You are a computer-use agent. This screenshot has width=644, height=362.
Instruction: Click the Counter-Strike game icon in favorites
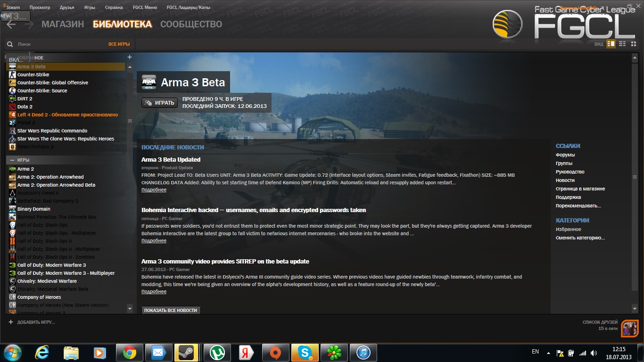tap(13, 74)
